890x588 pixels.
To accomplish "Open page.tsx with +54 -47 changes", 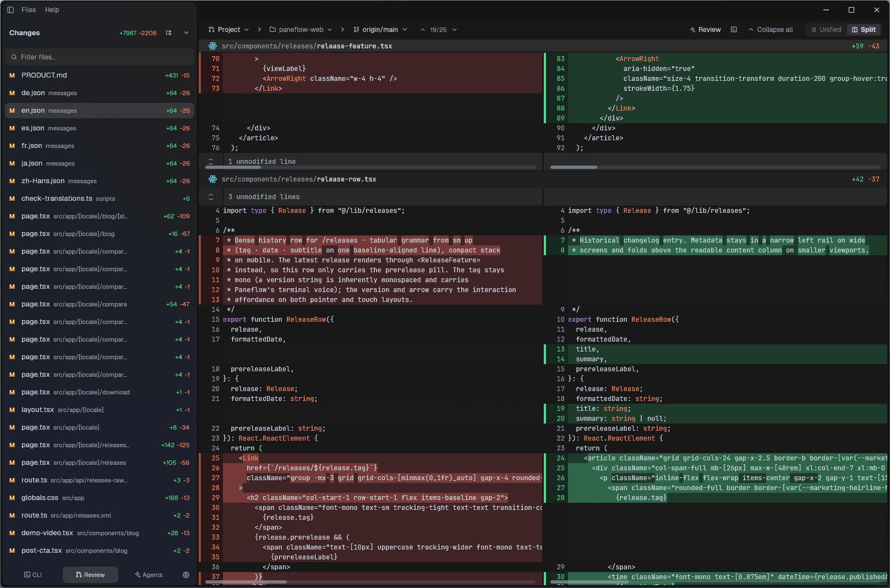I will [99, 304].
